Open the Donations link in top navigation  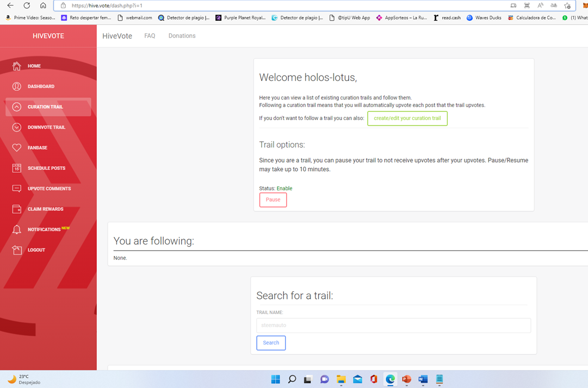click(x=182, y=36)
